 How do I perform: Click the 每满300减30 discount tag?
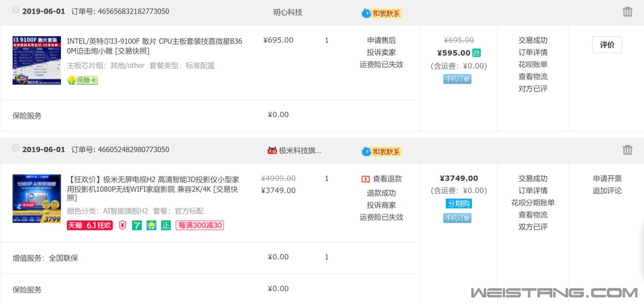coord(200,225)
